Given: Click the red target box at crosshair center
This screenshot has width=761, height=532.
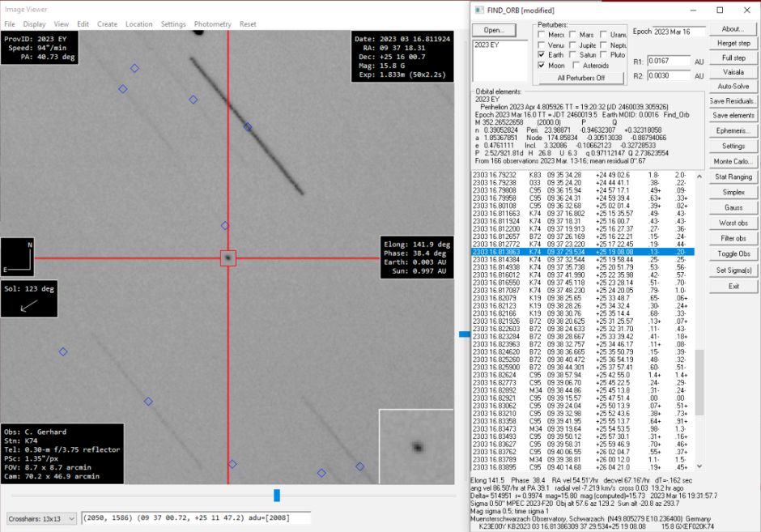Looking at the screenshot, I should pyautogui.click(x=228, y=257).
